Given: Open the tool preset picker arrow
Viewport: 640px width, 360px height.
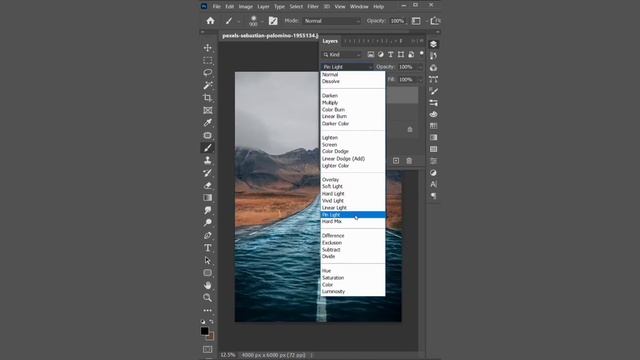Looking at the screenshot, I should (239, 21).
